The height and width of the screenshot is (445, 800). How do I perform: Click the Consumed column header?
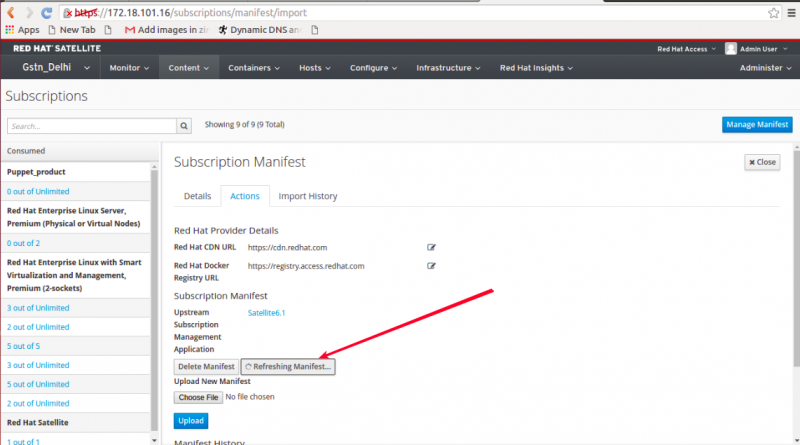click(x=26, y=151)
